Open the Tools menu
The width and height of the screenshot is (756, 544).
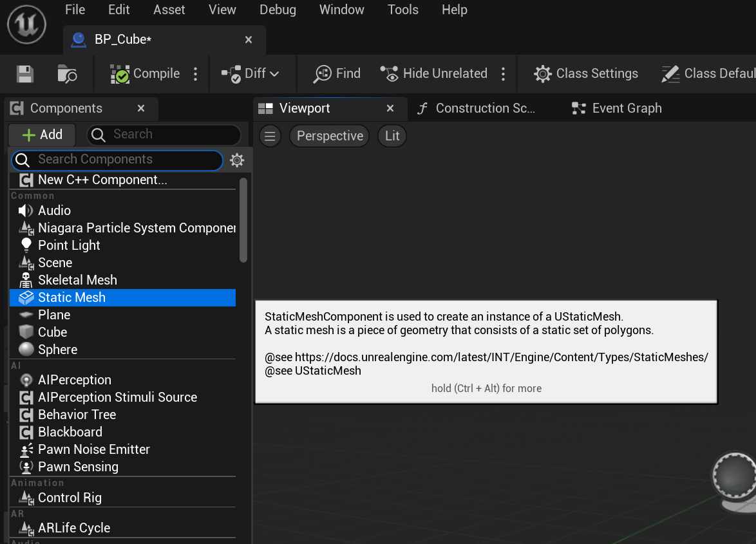[403, 10]
